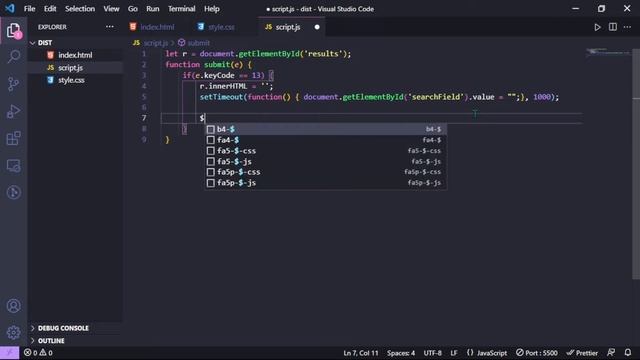This screenshot has height=360, width=640.
Task: Click the VS Code logo in title bar
Action: [10, 8]
